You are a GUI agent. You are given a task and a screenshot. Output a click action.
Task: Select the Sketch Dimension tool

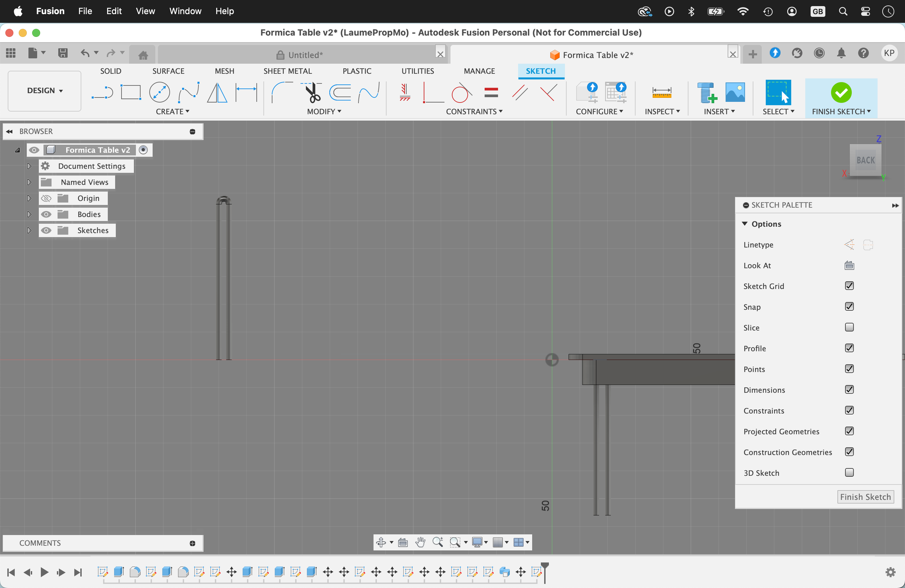click(x=247, y=92)
